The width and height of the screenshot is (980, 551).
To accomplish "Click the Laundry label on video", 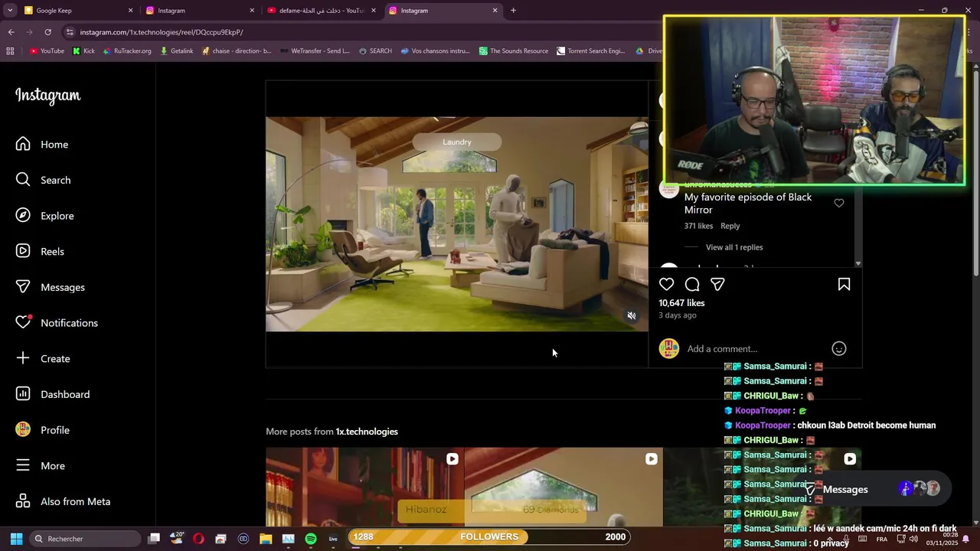I will [457, 142].
